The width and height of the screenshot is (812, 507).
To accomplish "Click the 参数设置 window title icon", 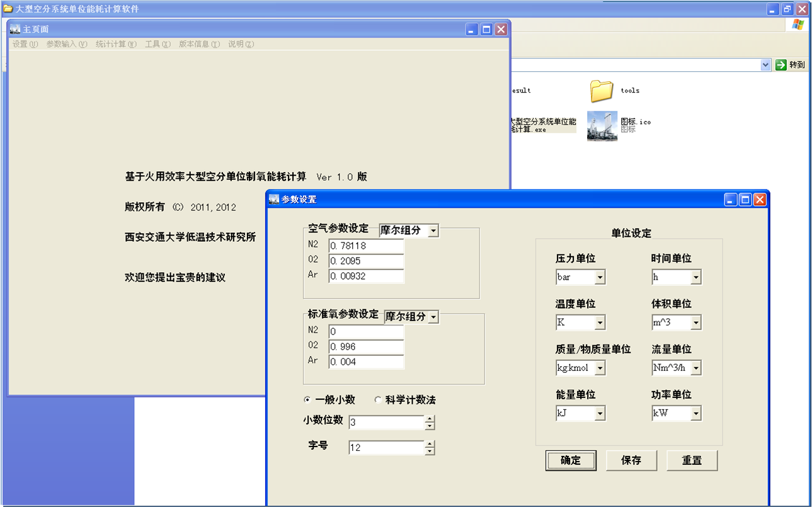I will click(x=273, y=200).
